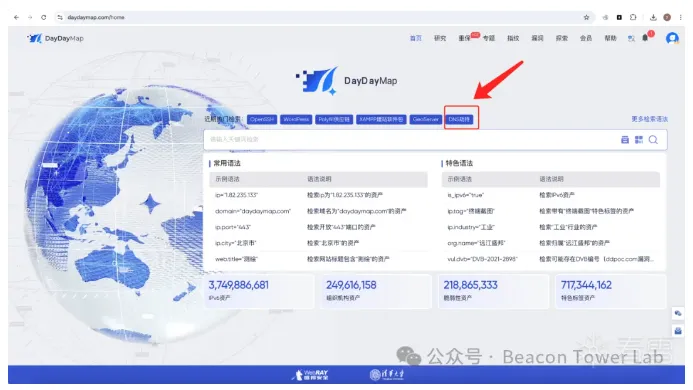Image resolution: width=693 pixels, height=390 pixels.
Task: Bookmark this page with the star icon
Action: click(586, 17)
